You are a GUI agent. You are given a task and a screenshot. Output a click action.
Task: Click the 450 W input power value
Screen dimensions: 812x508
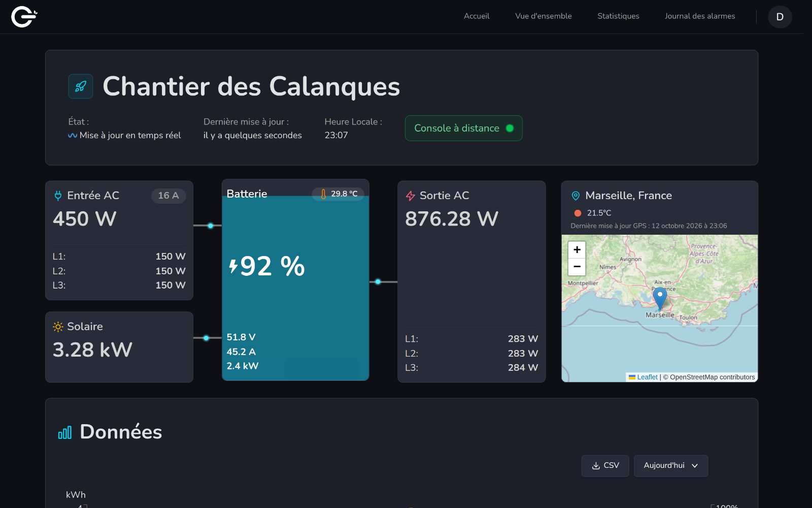coord(85,219)
